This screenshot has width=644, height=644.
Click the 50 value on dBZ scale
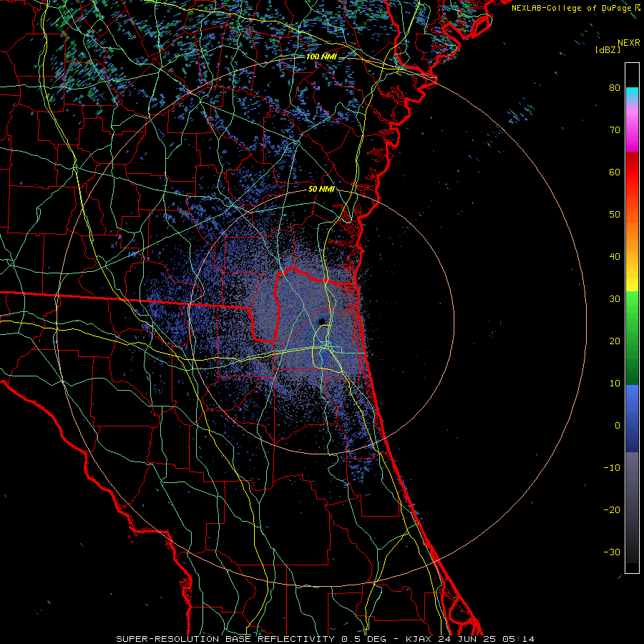click(x=615, y=215)
